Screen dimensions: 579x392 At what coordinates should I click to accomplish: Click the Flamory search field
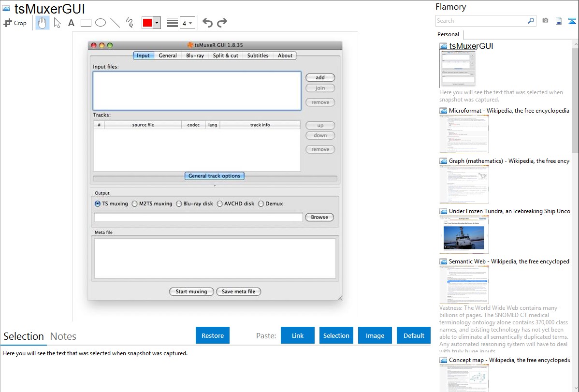(x=481, y=21)
